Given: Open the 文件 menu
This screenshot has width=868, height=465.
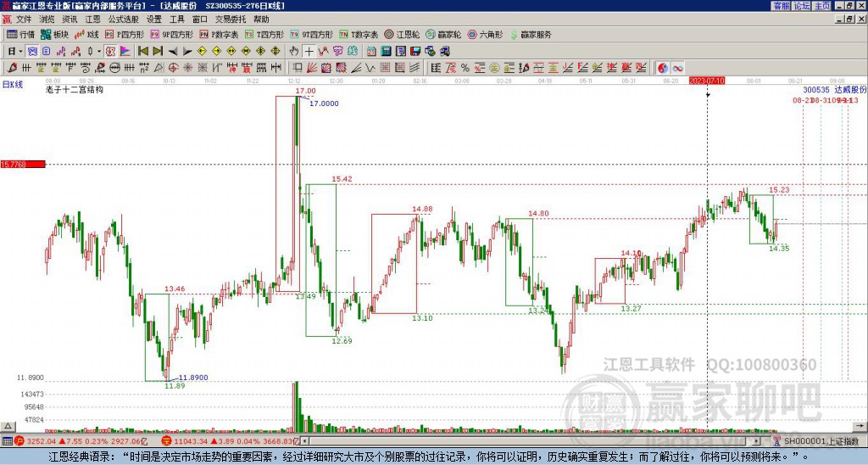Looking at the screenshot, I should (24, 20).
